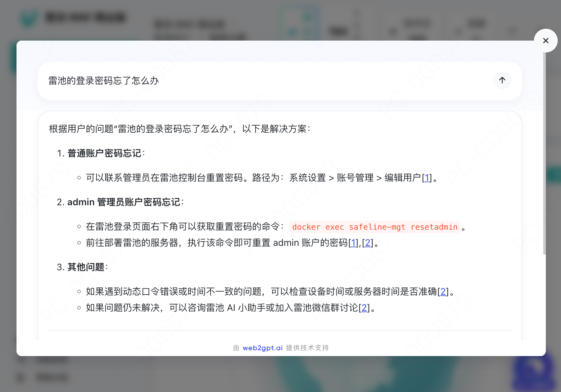Open citation 2 after 雷池微信群讨论
Screen dimensions: 561x392
coord(364,308)
